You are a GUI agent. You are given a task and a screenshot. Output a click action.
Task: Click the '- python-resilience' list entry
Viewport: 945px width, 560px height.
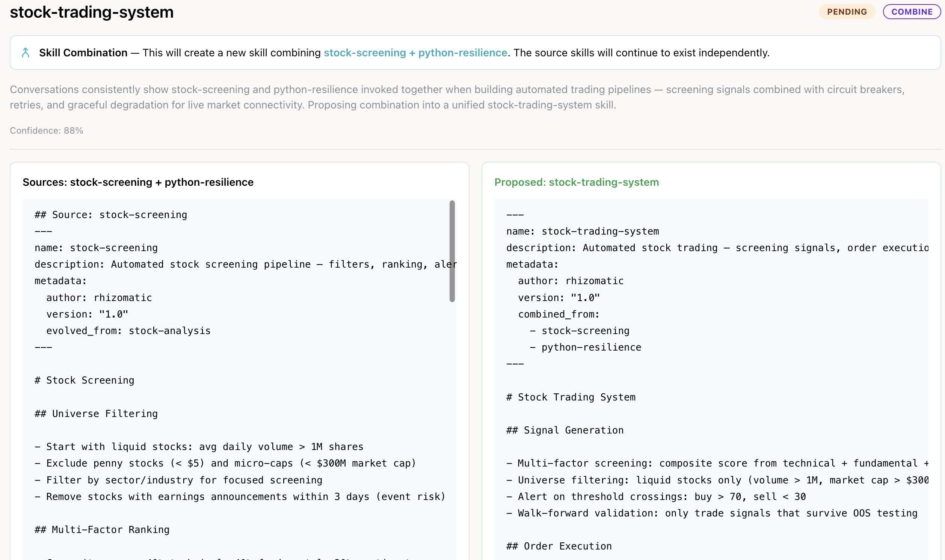(586, 347)
